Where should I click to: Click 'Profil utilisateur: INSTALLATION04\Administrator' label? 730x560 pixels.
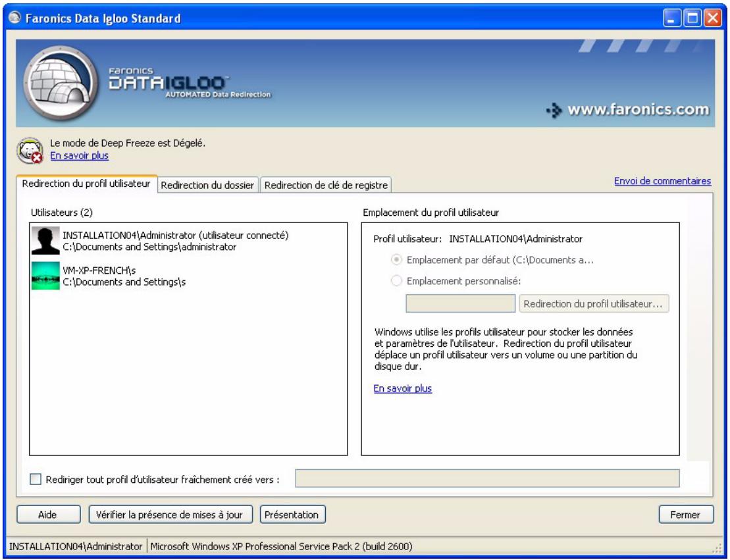coord(478,239)
